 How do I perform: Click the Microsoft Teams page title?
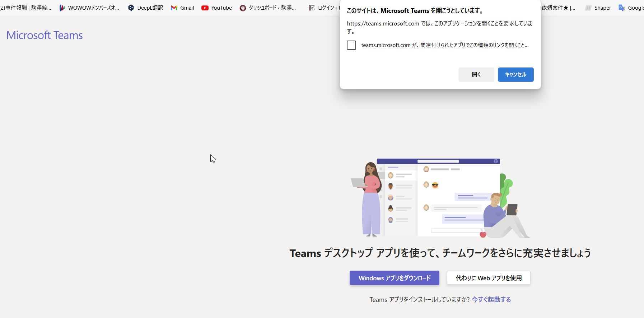coord(45,35)
